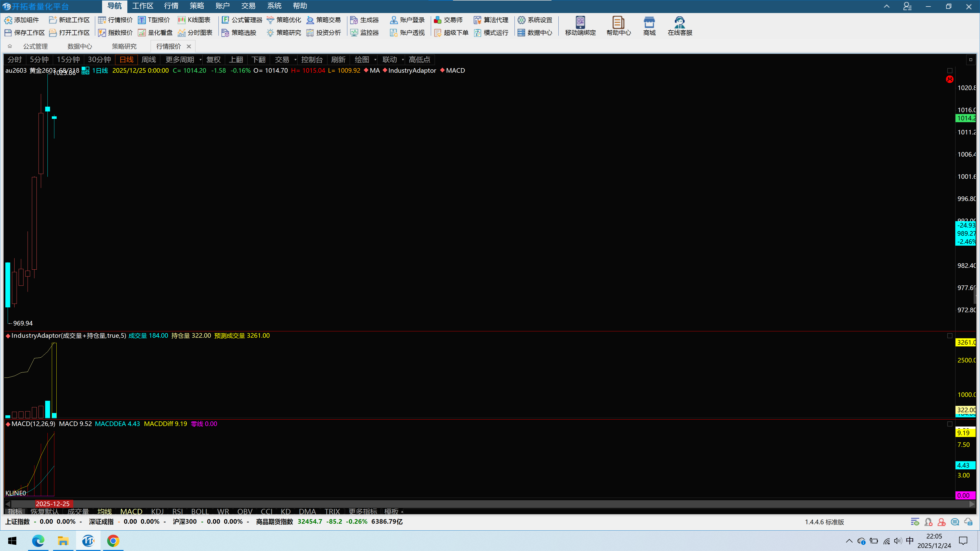
Task: Expand the 绘图 drawing dropdown arrow
Action: tap(375, 60)
